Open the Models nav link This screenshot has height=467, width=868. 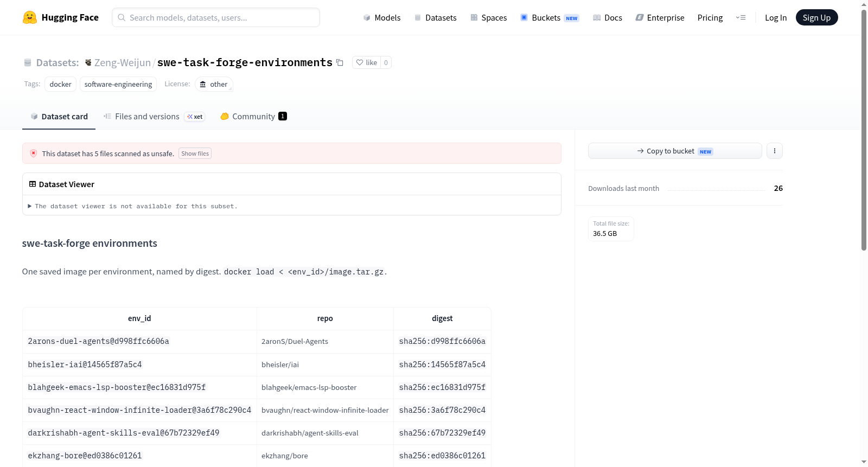coord(382,17)
